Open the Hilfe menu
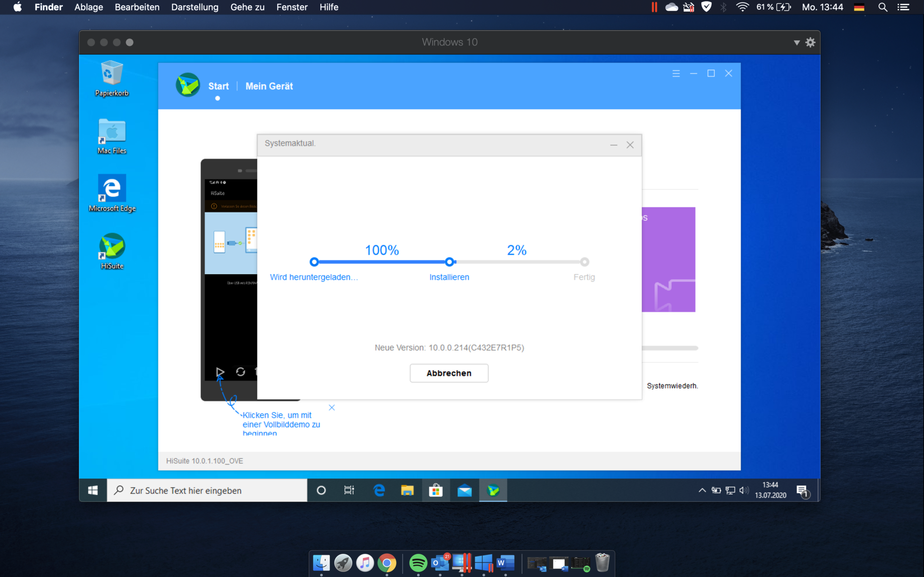This screenshot has width=924, height=577. pos(329,7)
